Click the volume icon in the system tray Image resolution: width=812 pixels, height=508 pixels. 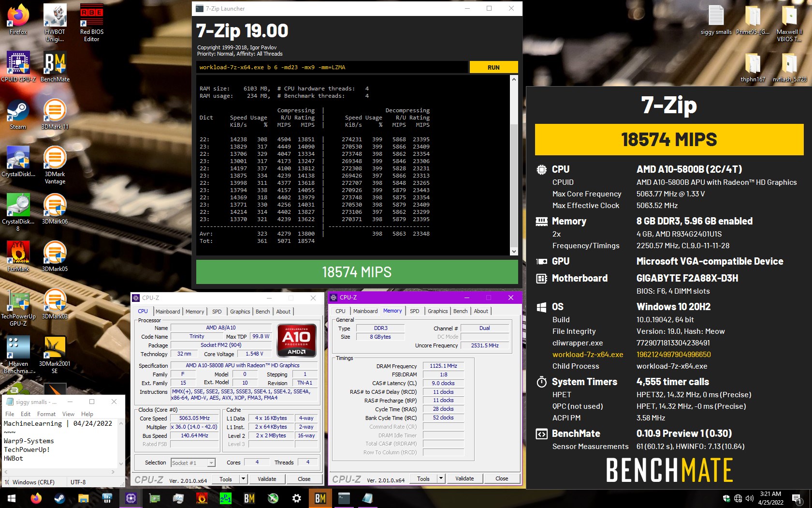point(750,498)
